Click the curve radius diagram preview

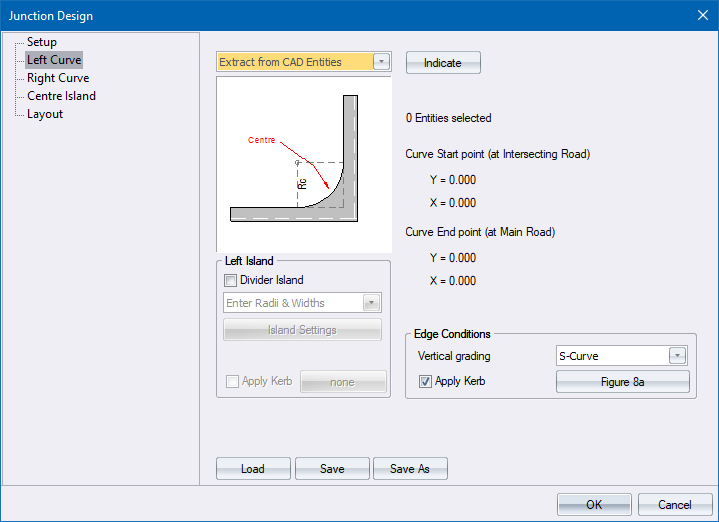303,163
